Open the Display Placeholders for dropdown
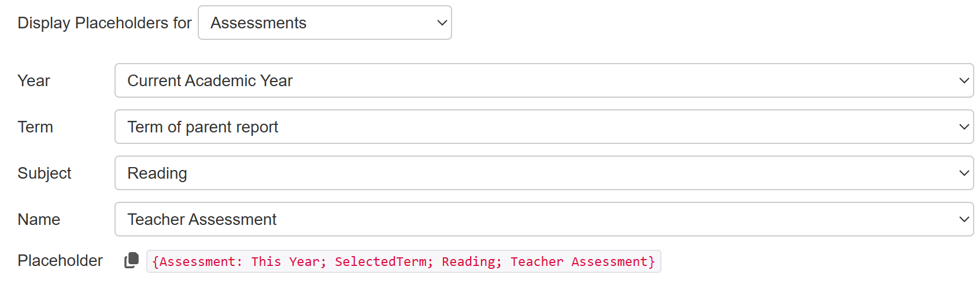The image size is (980, 281). point(324,23)
